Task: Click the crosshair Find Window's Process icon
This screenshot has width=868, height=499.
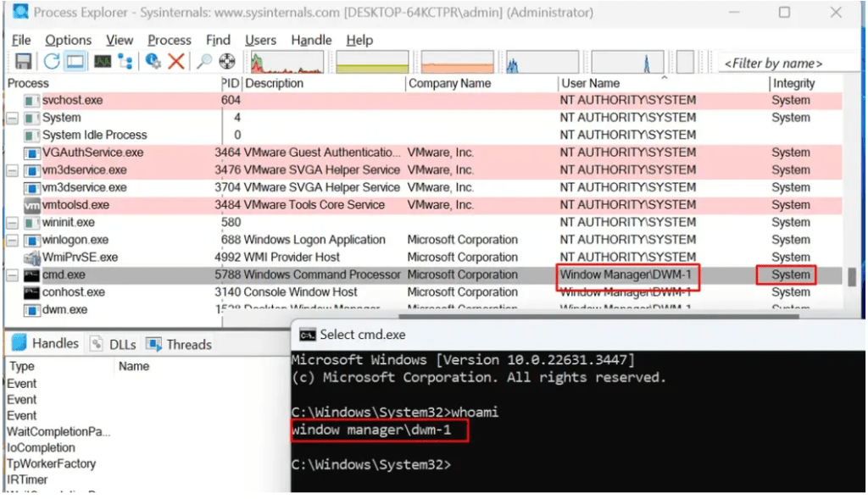Action: coord(226,61)
